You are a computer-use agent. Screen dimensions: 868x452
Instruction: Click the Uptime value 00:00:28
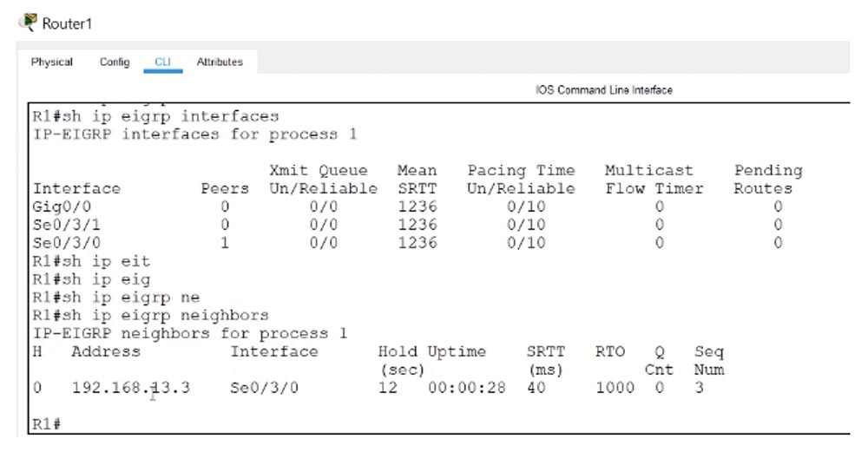coord(467,387)
